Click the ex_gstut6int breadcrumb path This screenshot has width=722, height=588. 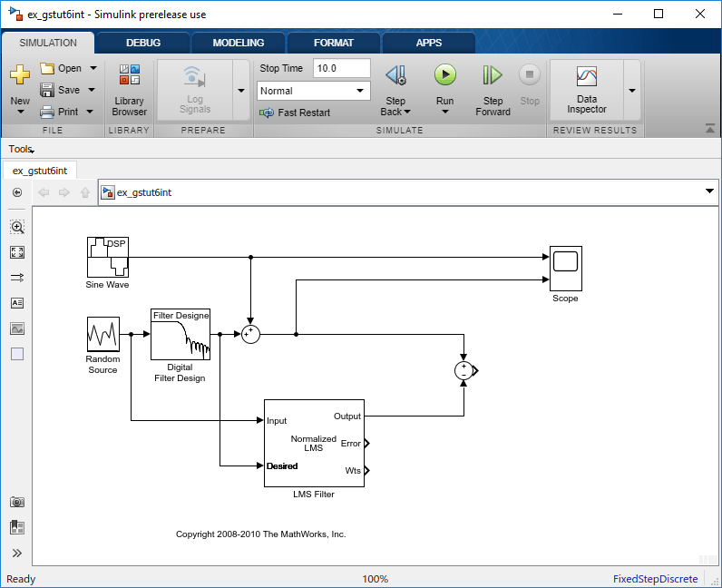[144, 192]
